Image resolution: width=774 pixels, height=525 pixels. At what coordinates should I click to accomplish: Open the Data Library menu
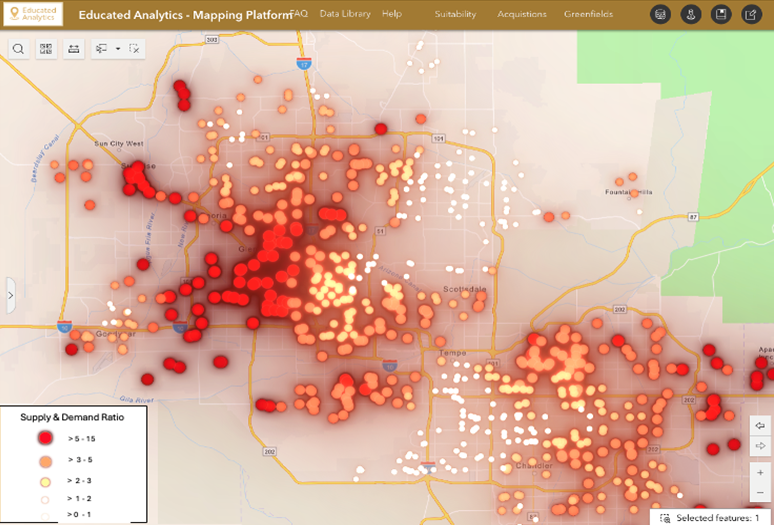[344, 14]
